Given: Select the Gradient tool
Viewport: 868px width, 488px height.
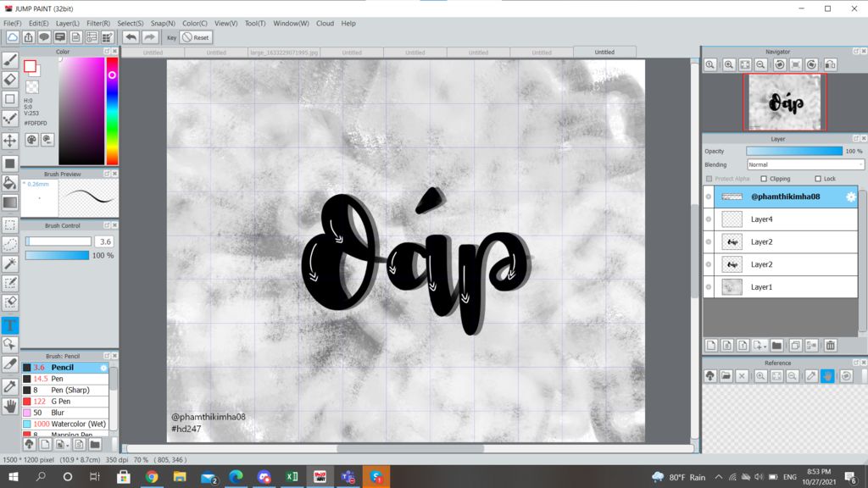Looking at the screenshot, I should coord(10,202).
